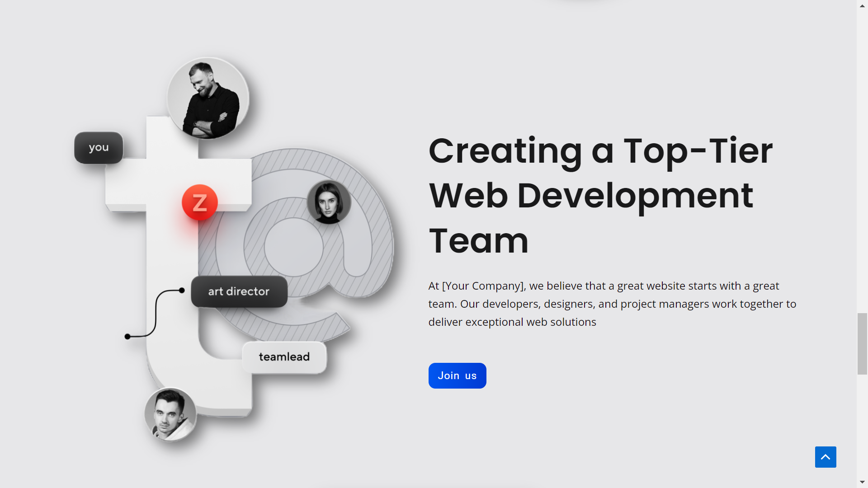Click scrollbar track below the thumb

coord(862,425)
